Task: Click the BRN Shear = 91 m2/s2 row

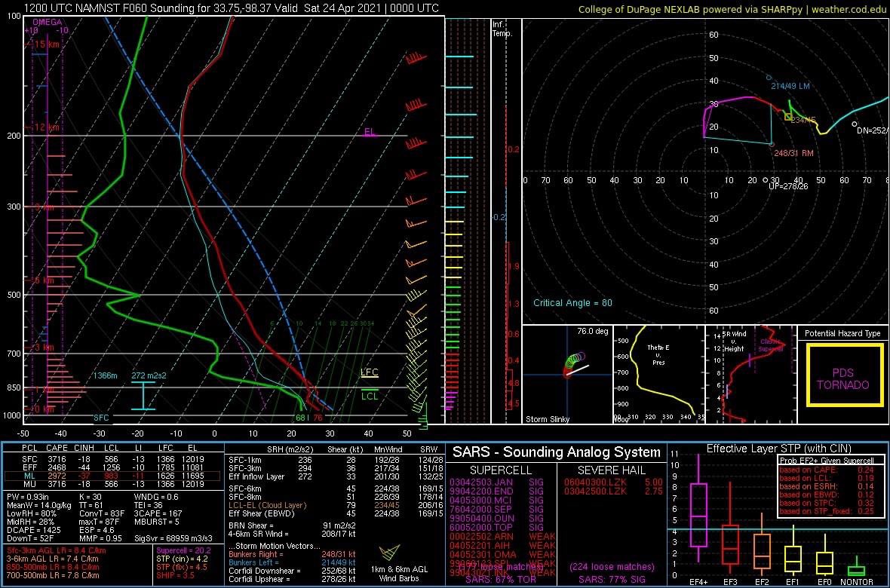Action: tap(292, 525)
